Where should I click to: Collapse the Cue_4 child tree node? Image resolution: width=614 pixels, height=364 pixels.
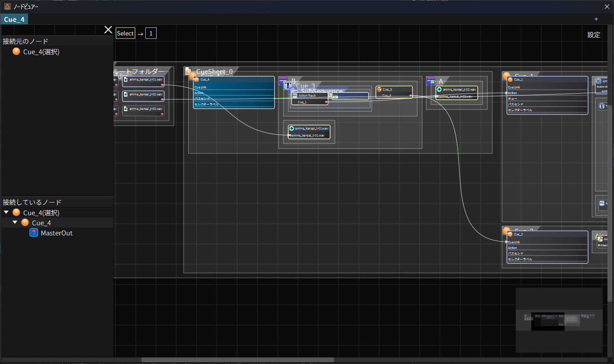[15, 223]
